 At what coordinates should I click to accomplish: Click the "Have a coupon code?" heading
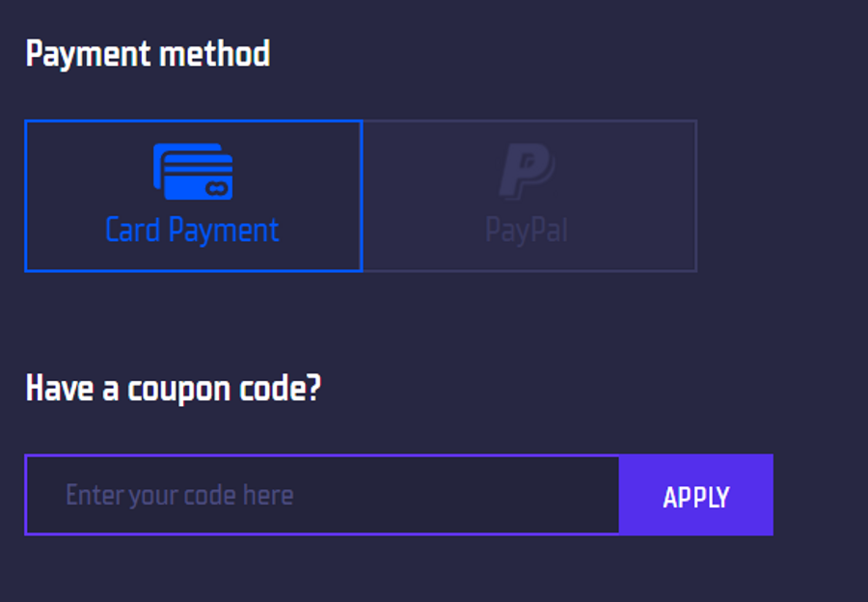click(x=174, y=389)
